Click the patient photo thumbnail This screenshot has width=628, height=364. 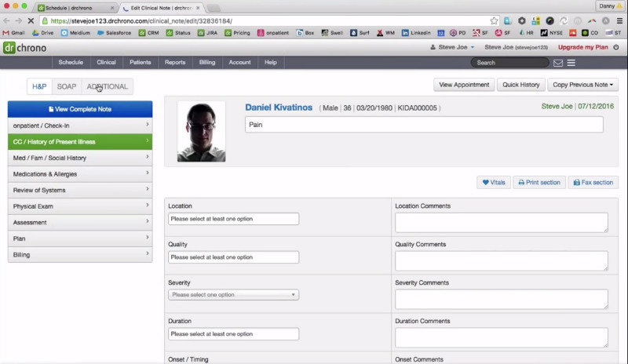pyautogui.click(x=201, y=131)
